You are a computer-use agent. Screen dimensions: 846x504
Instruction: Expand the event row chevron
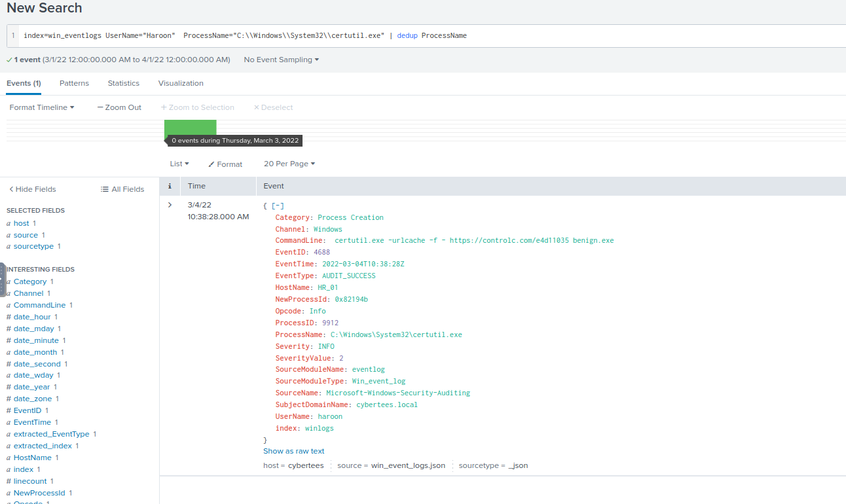pyautogui.click(x=170, y=205)
